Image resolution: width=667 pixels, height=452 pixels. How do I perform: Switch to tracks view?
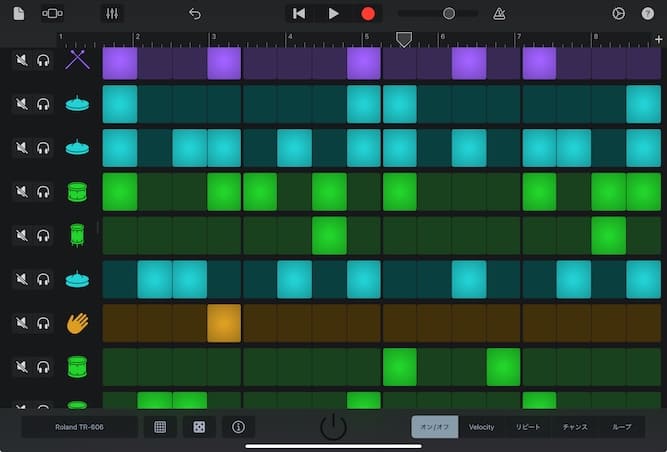[x=52, y=14]
